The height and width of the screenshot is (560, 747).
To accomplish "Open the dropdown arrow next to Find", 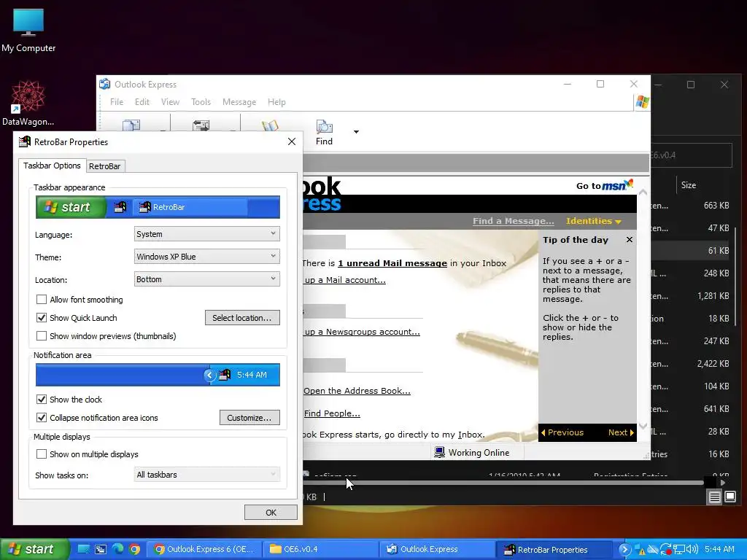I will [356, 132].
